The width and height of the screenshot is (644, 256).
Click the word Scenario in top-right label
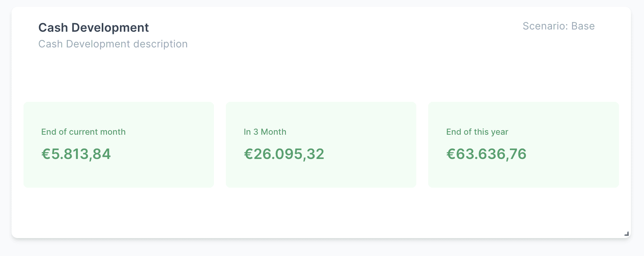point(545,26)
